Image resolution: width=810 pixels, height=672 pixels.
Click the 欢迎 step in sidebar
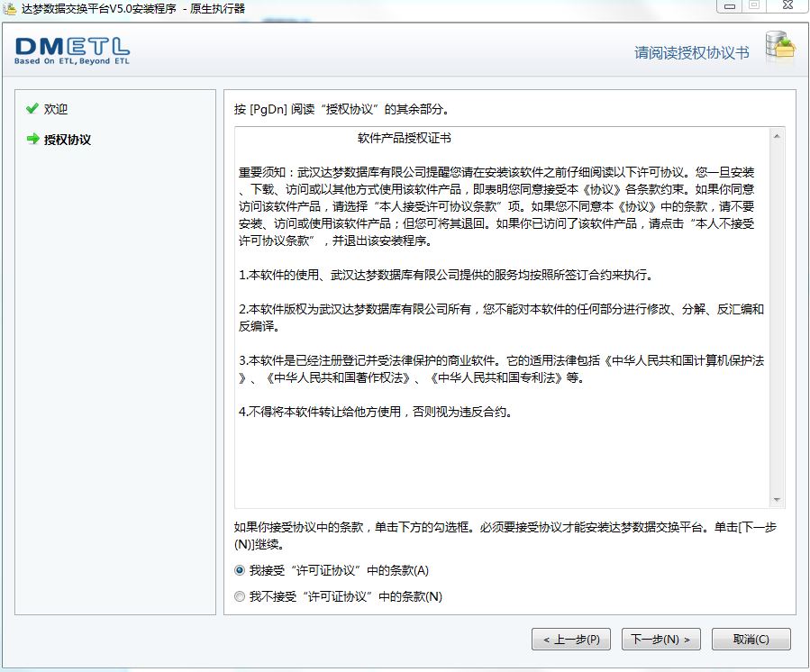tap(56, 109)
